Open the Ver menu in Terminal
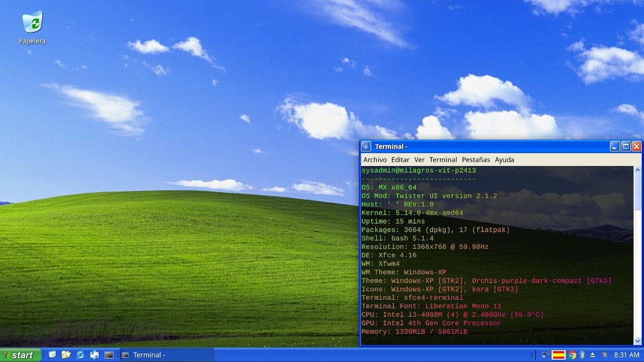 click(419, 160)
